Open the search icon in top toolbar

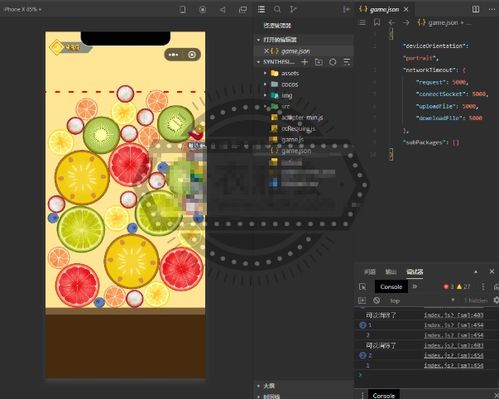[x=277, y=9]
